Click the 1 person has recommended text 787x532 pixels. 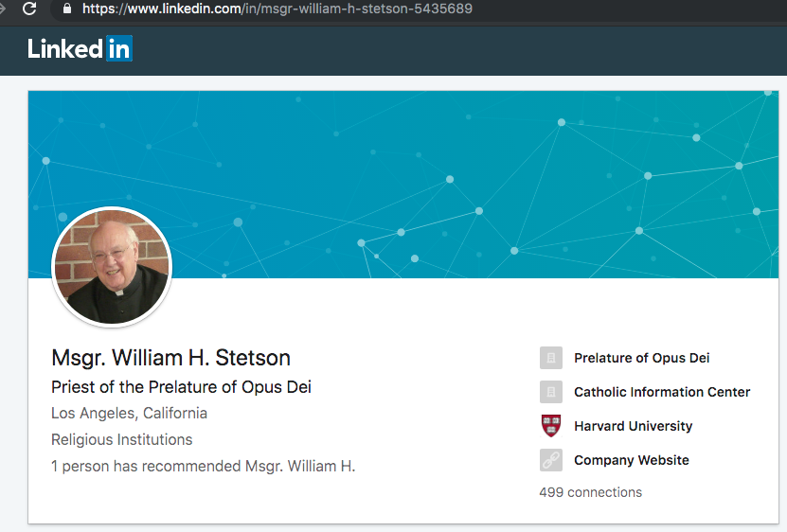coord(204,467)
